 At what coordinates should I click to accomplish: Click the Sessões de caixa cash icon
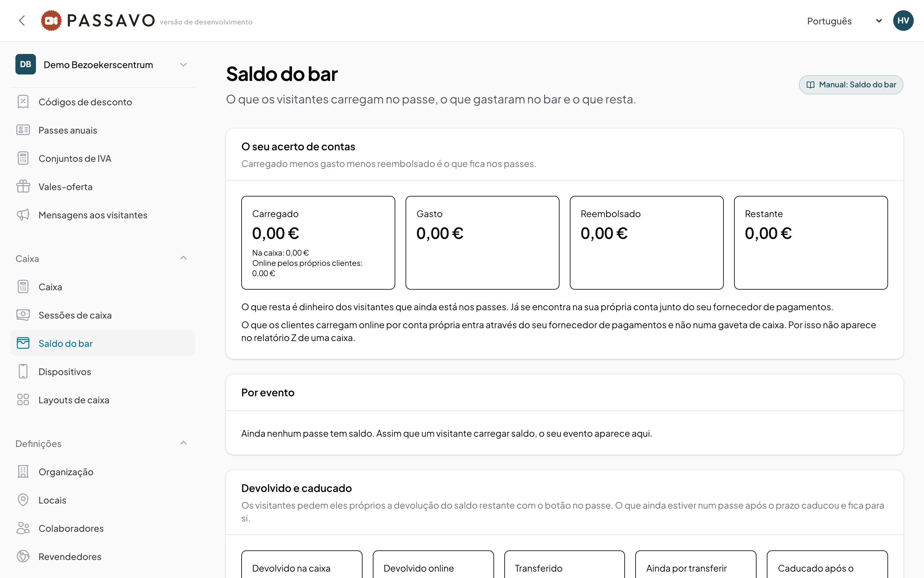23,315
